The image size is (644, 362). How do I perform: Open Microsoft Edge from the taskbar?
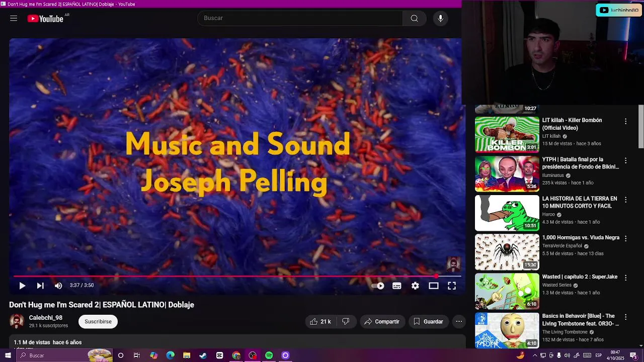point(170,355)
